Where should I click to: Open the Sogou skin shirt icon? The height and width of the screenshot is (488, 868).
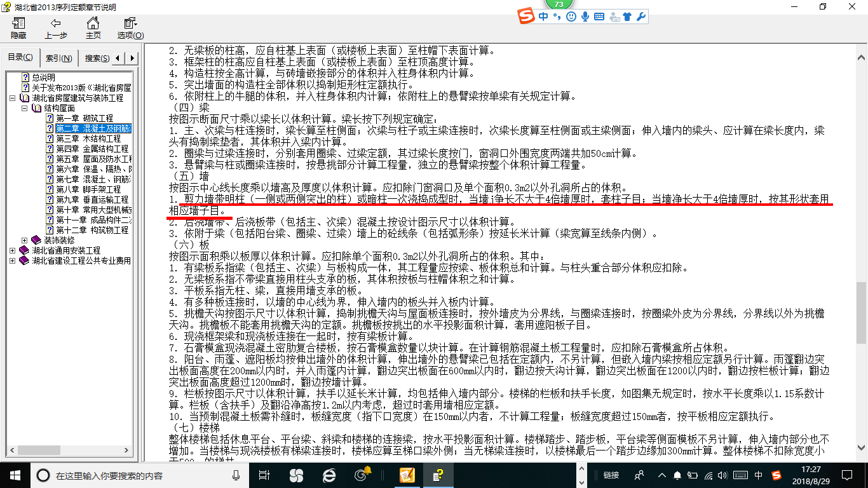point(627,17)
